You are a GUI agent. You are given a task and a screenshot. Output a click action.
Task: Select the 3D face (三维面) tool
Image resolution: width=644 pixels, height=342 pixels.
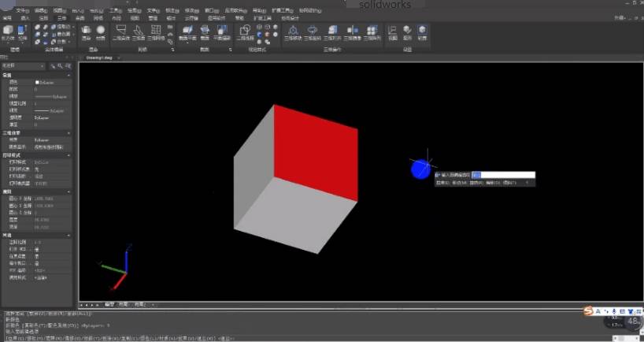pos(139,32)
